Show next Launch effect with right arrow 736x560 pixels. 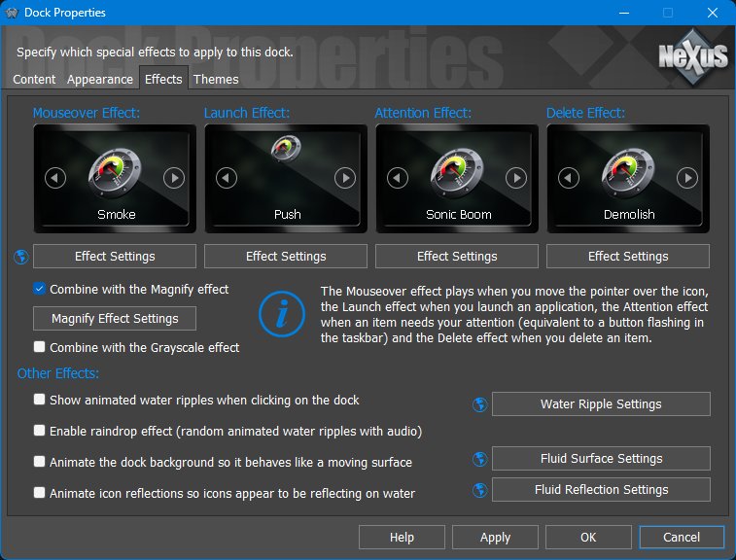click(x=345, y=178)
